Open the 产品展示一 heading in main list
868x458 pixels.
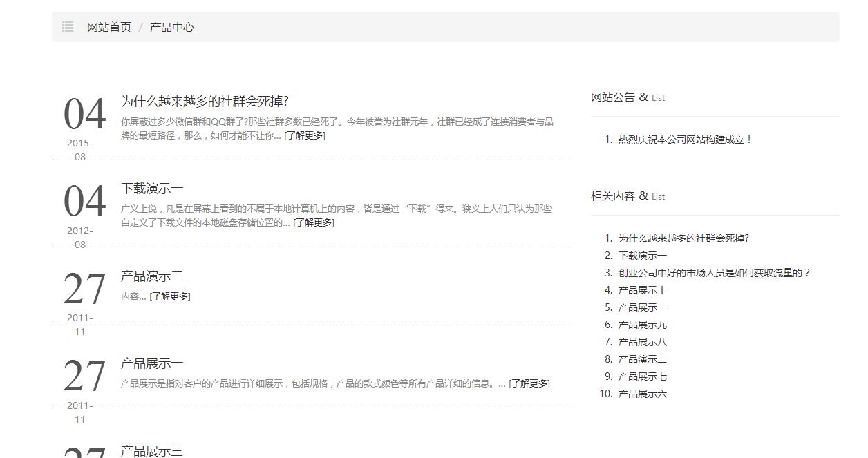[x=152, y=363]
